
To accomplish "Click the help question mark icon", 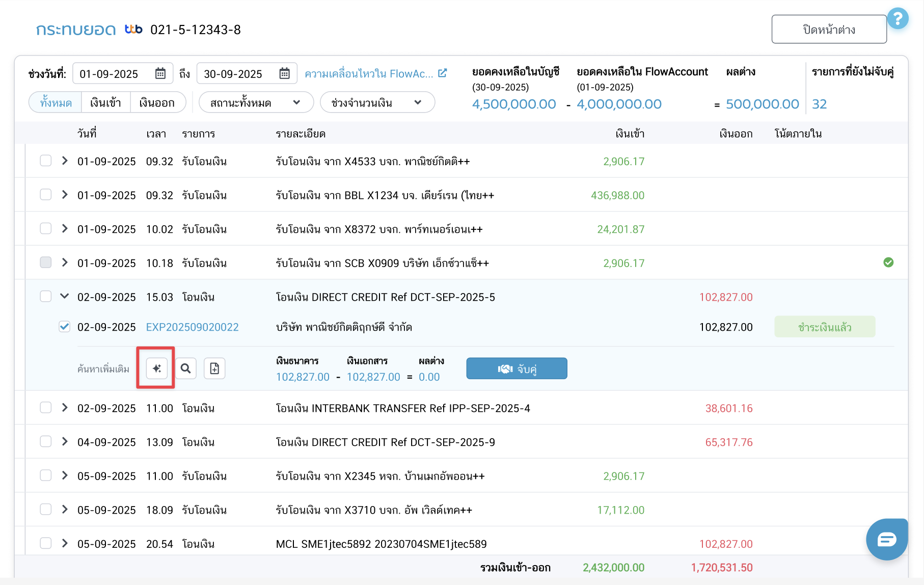I will (898, 19).
